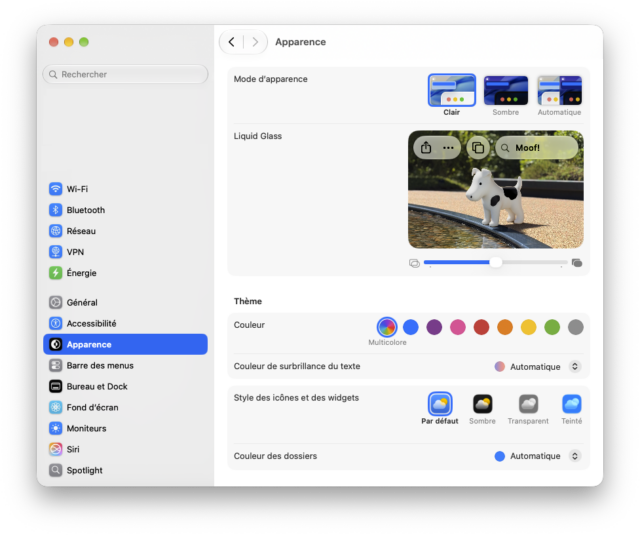
Task: Click the forward chevron navigation button
Action: point(255,42)
